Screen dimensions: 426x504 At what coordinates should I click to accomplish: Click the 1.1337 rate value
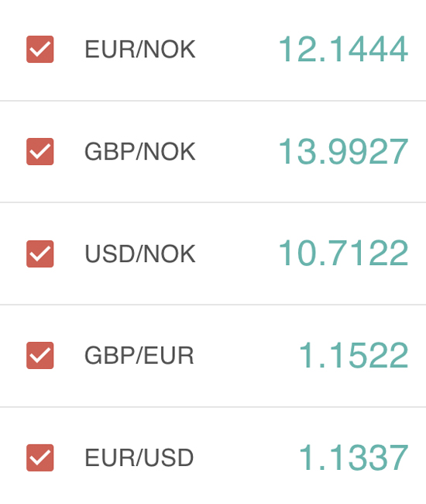(x=354, y=457)
